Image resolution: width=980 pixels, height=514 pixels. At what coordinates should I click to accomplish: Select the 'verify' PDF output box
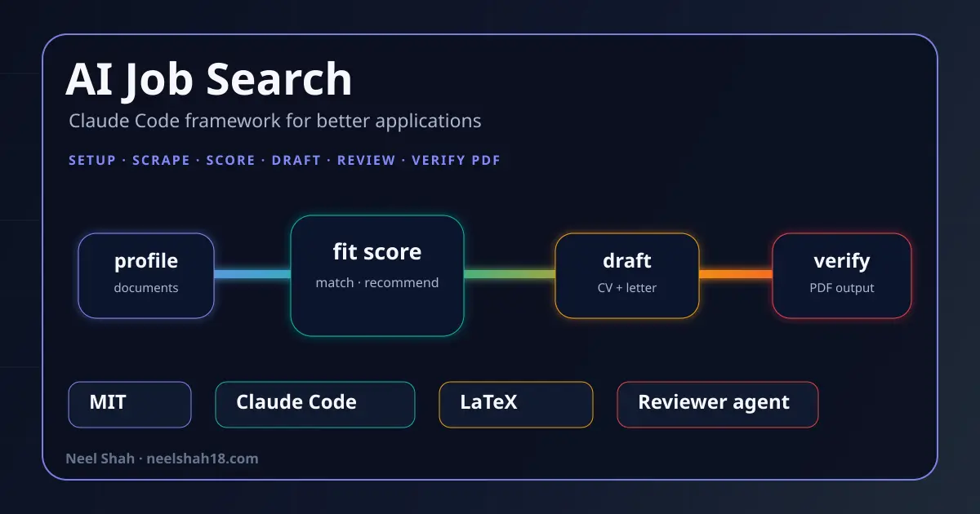coord(842,276)
